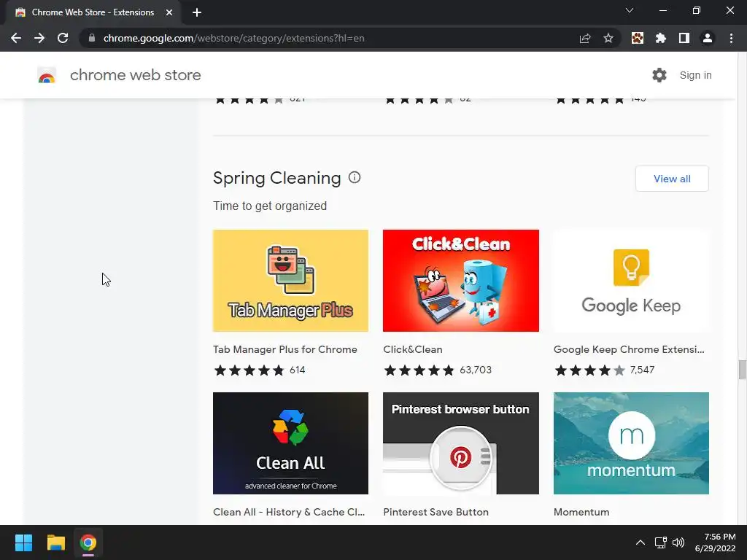Open the Pinterest browser button thumbnail

(461, 443)
